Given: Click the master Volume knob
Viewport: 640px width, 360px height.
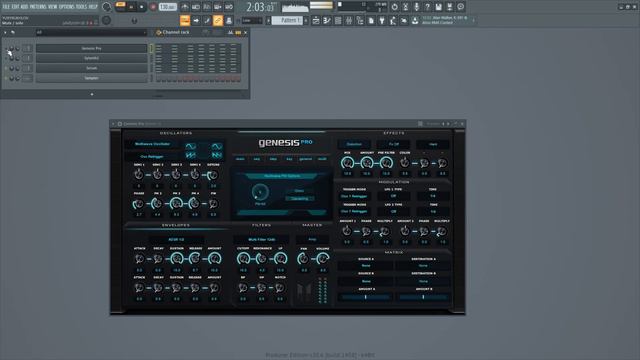Looking at the screenshot, I should pos(322,258).
